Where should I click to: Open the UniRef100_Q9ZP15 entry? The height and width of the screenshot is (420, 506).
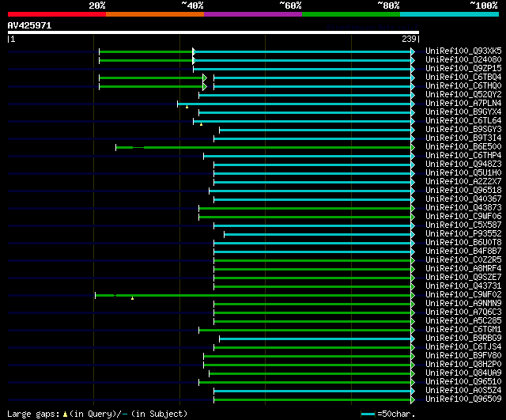point(463,69)
